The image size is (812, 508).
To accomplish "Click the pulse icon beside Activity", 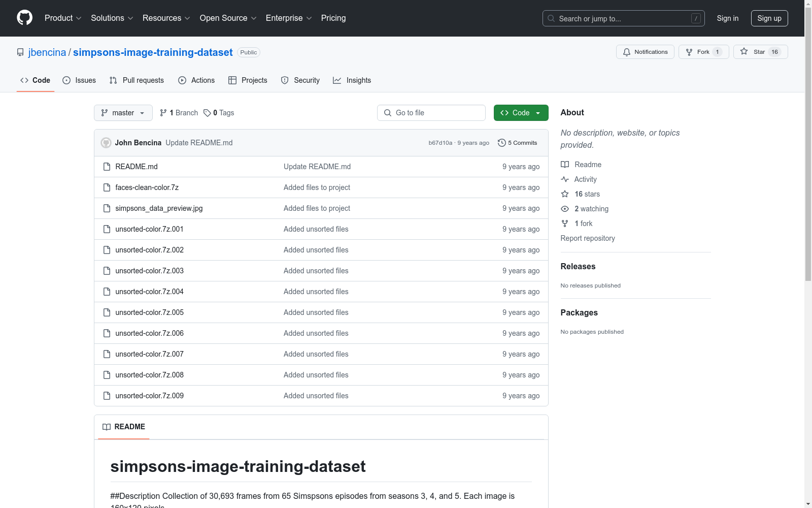I will pos(565,179).
